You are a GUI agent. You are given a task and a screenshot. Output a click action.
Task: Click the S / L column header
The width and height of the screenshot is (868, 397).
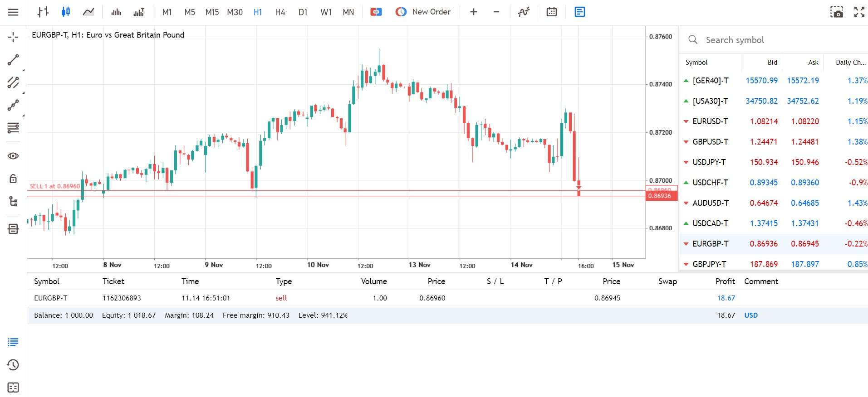click(495, 281)
